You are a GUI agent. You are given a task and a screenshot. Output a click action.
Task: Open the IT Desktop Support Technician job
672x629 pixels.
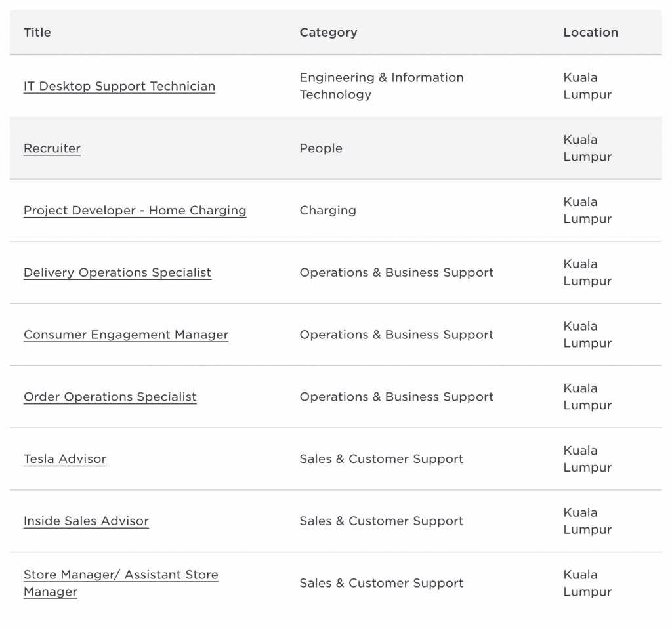119,86
